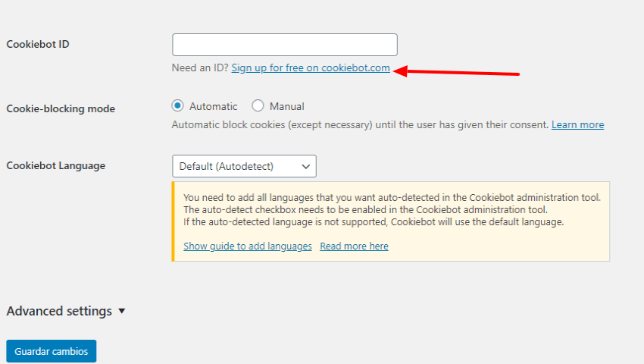
Task: Follow the 'Read more here' link
Action: coord(354,246)
